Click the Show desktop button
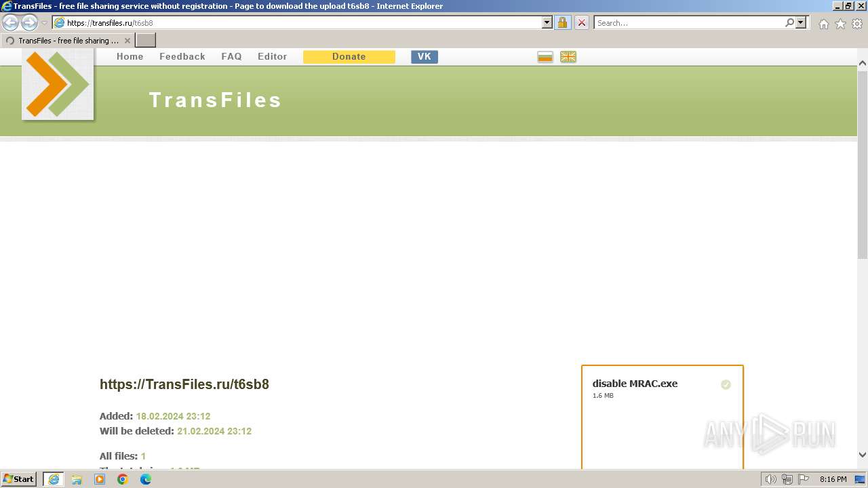 860,479
